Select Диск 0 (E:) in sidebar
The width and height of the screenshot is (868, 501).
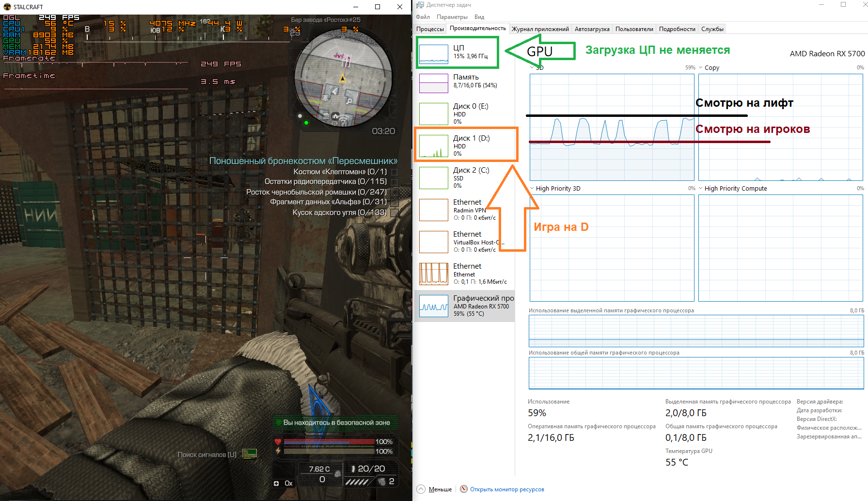(464, 113)
